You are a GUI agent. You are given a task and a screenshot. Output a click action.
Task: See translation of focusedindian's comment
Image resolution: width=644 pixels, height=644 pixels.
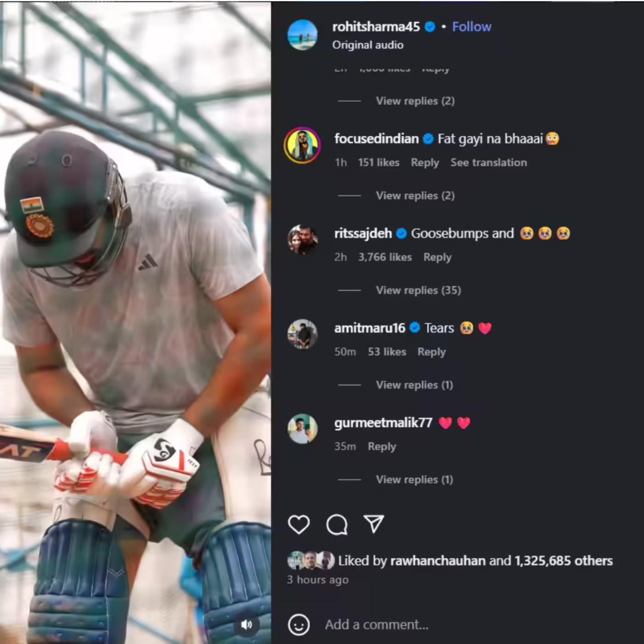489,162
